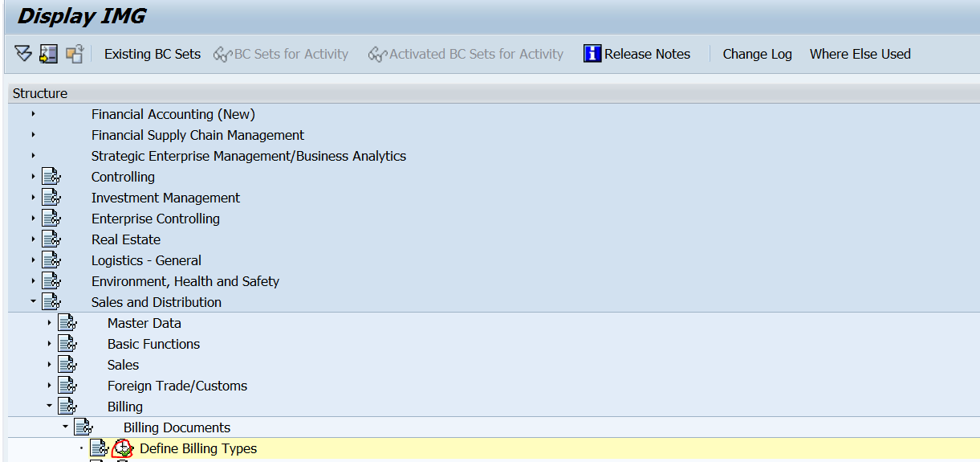The width and height of the screenshot is (980, 462).
Task: Select the Logistics - General row text
Action: [146, 260]
